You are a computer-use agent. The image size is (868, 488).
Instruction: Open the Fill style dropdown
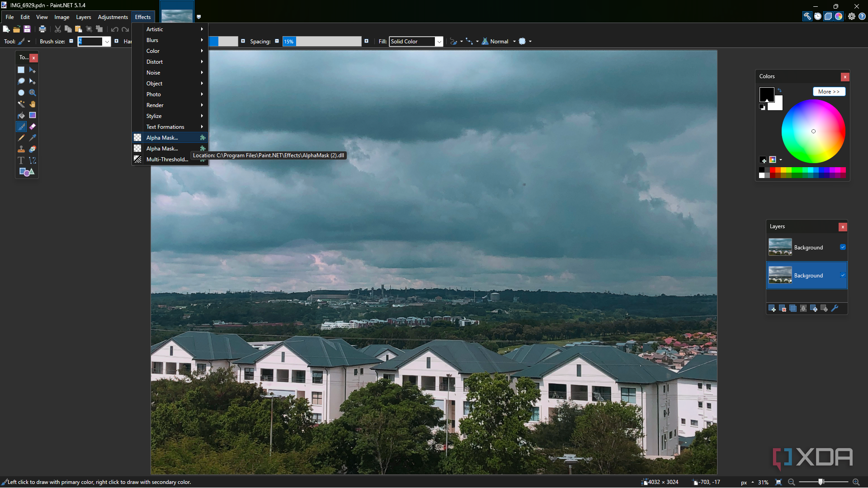[x=439, y=42]
